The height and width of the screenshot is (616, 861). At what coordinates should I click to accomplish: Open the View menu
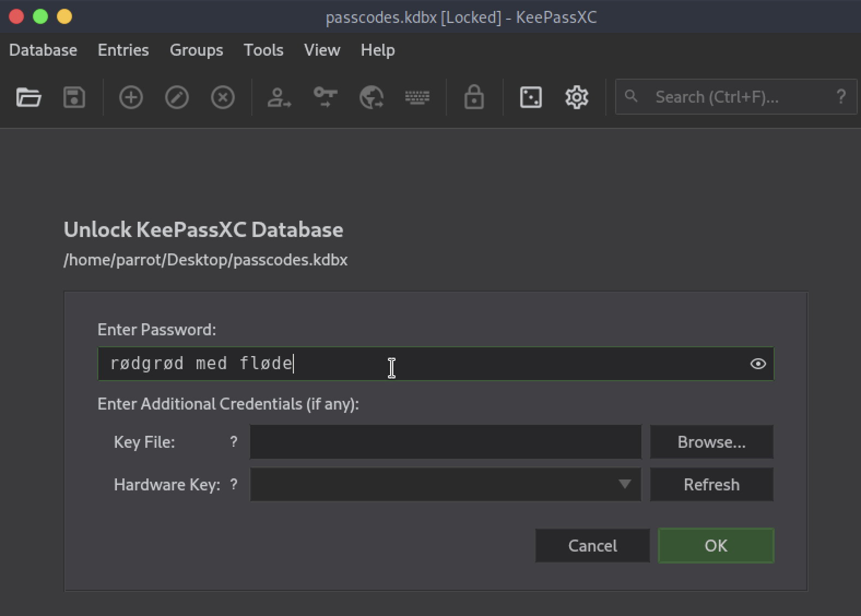(322, 50)
